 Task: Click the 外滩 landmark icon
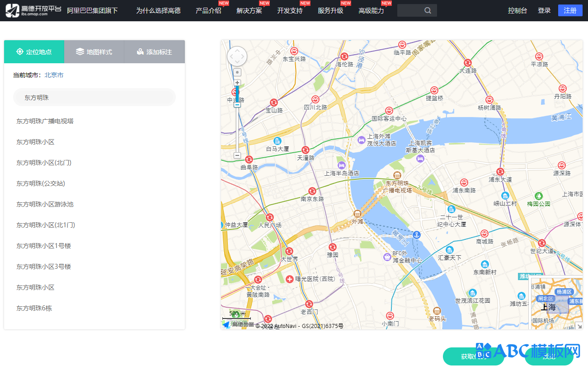358,214
